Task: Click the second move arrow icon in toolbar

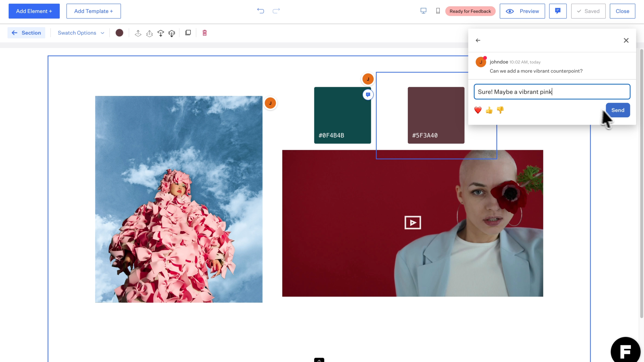Action: point(149,33)
